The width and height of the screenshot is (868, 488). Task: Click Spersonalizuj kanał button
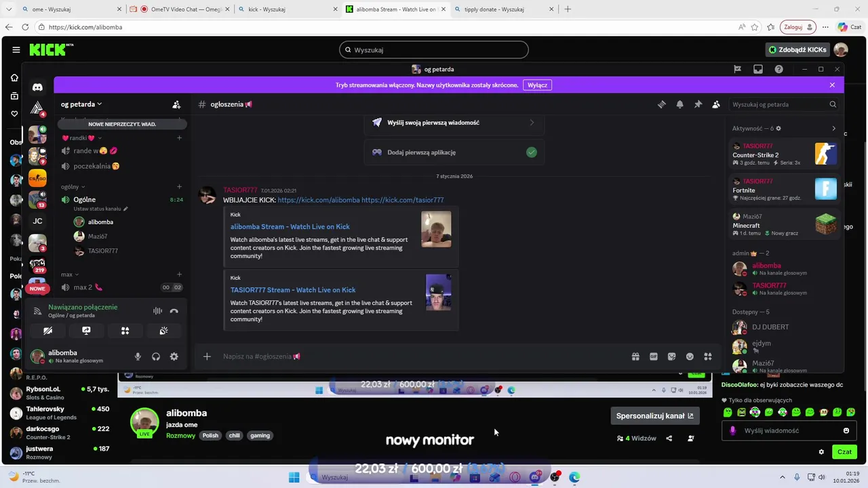(x=655, y=415)
